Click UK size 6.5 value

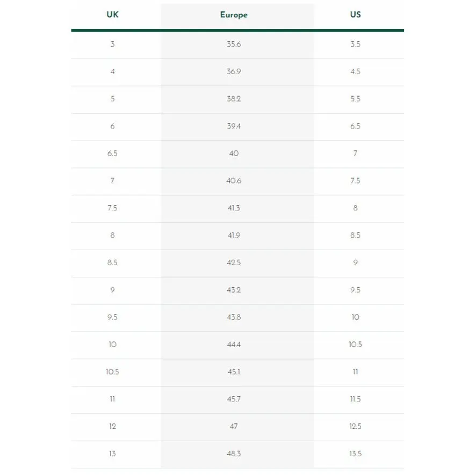tap(112, 154)
